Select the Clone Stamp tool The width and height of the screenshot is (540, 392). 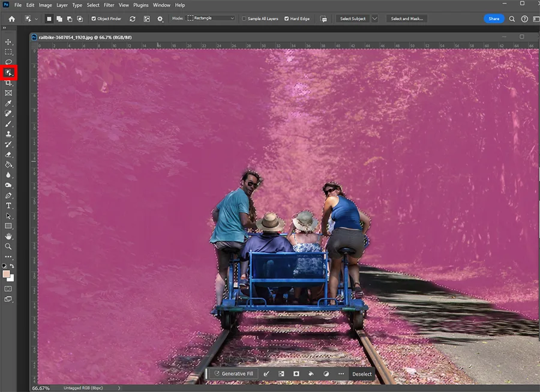click(x=8, y=134)
